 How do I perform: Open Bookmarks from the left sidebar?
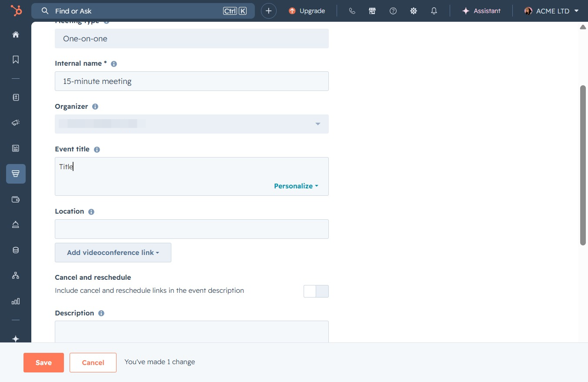click(x=16, y=60)
